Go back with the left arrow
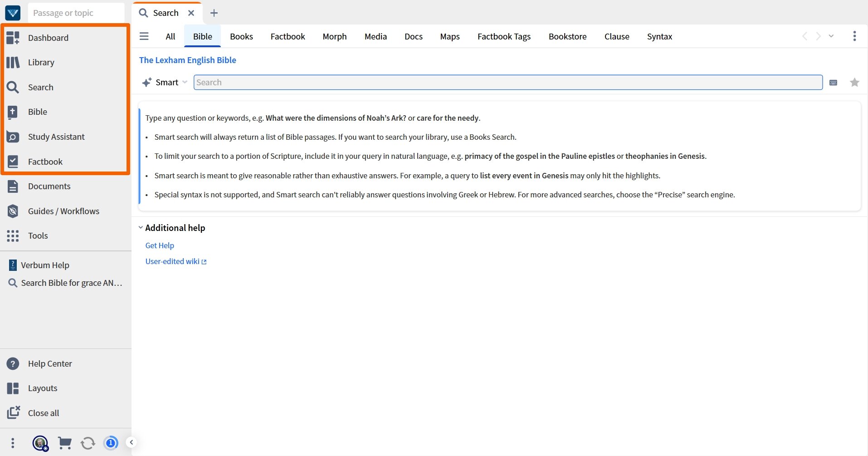Image resolution: width=868 pixels, height=456 pixels. click(805, 36)
